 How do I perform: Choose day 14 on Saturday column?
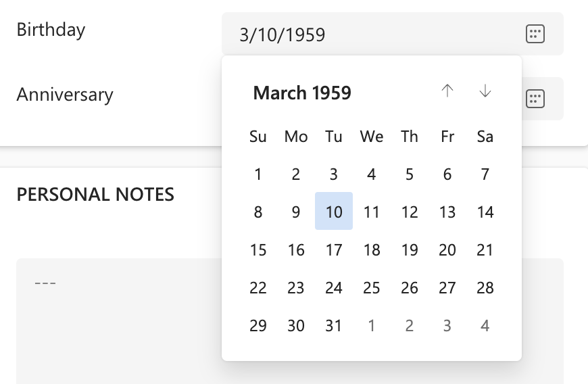pyautogui.click(x=485, y=212)
